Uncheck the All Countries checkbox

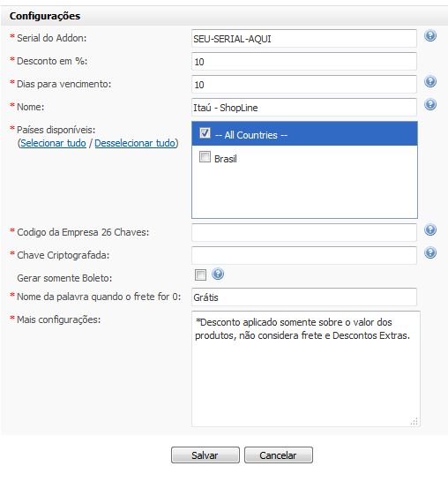[x=205, y=133]
